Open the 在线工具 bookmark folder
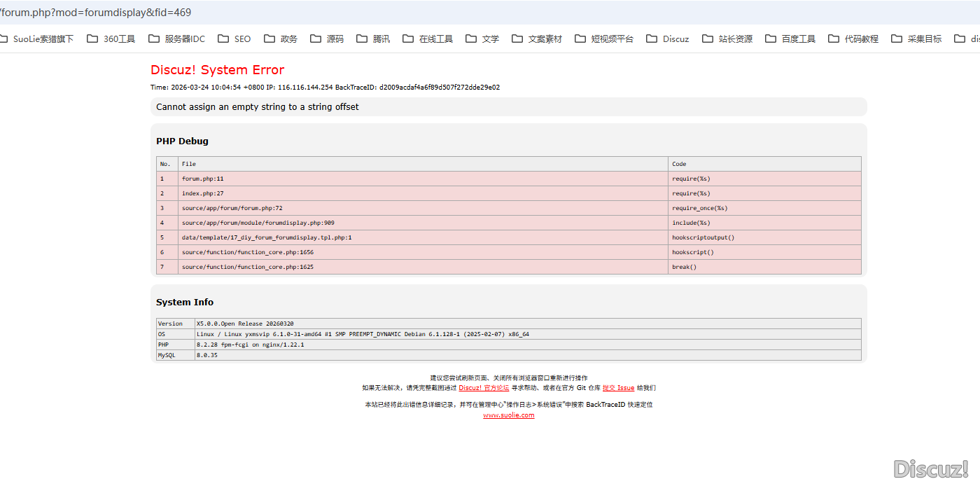The width and height of the screenshot is (980, 486). (428, 39)
